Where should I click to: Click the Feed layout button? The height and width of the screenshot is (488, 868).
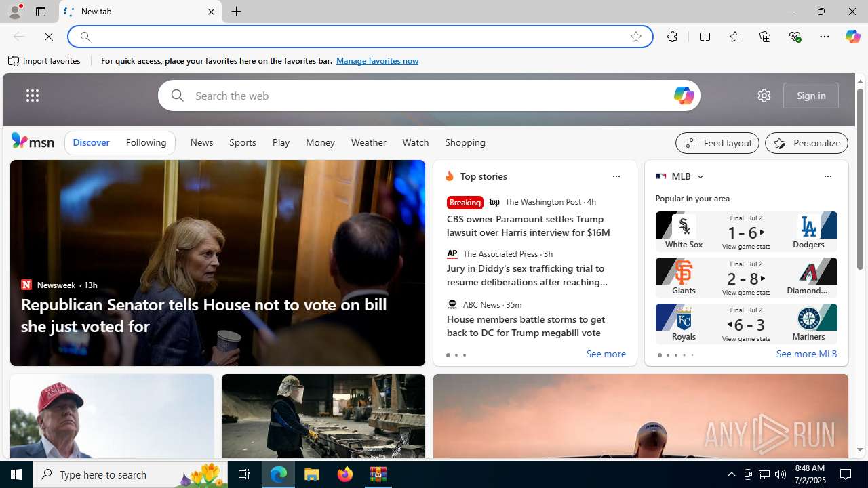[717, 143]
